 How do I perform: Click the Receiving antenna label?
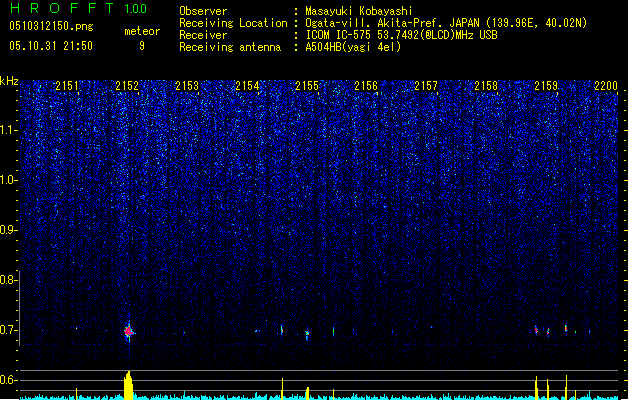point(230,47)
